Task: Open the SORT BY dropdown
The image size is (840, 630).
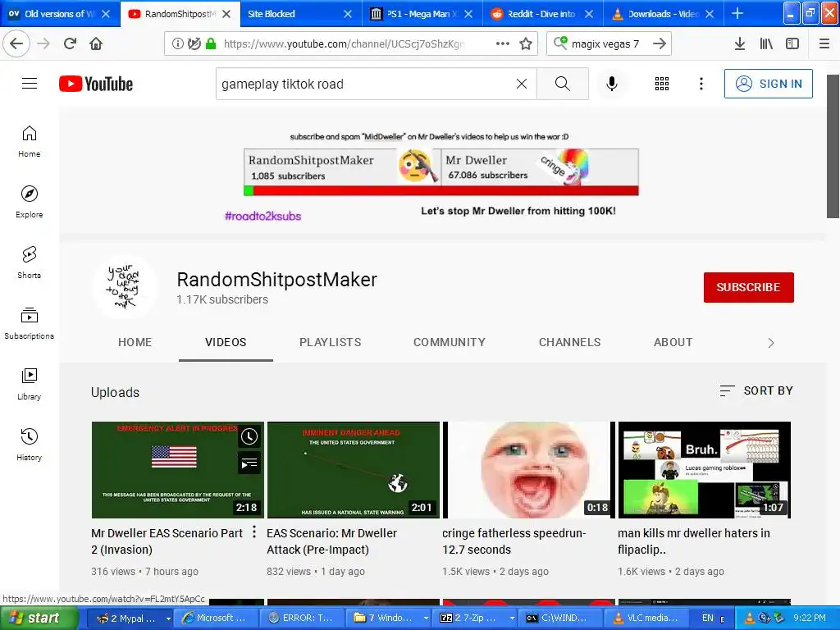Action: click(756, 390)
